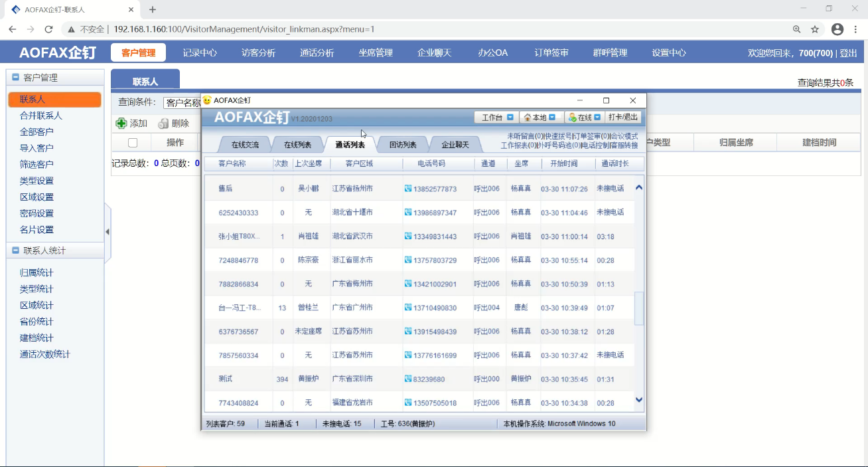Open 通话分析 in the top navigation

pos(317,53)
